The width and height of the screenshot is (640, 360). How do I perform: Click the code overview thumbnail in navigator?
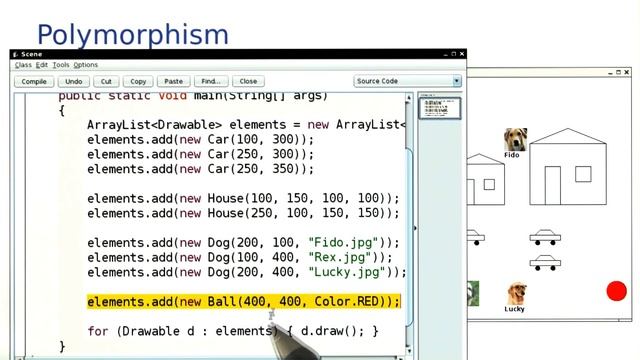[440, 108]
